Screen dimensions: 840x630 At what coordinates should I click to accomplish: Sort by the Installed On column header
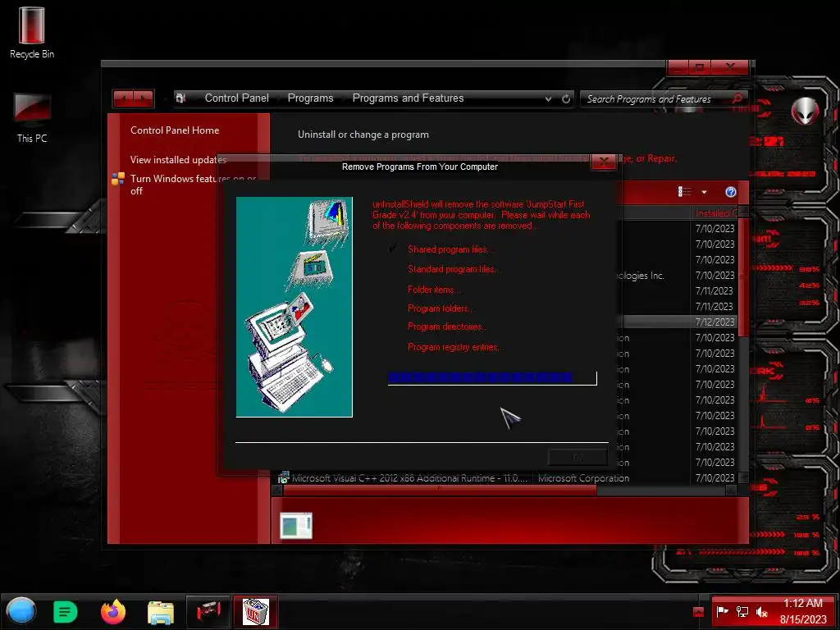715,213
